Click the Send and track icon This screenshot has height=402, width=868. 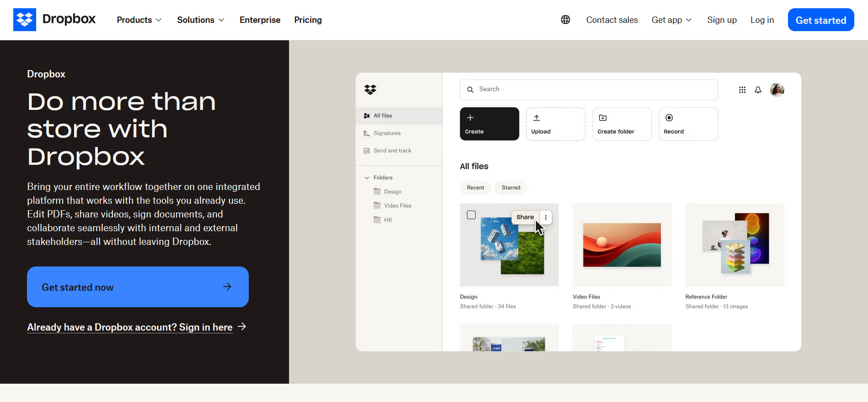tap(367, 151)
